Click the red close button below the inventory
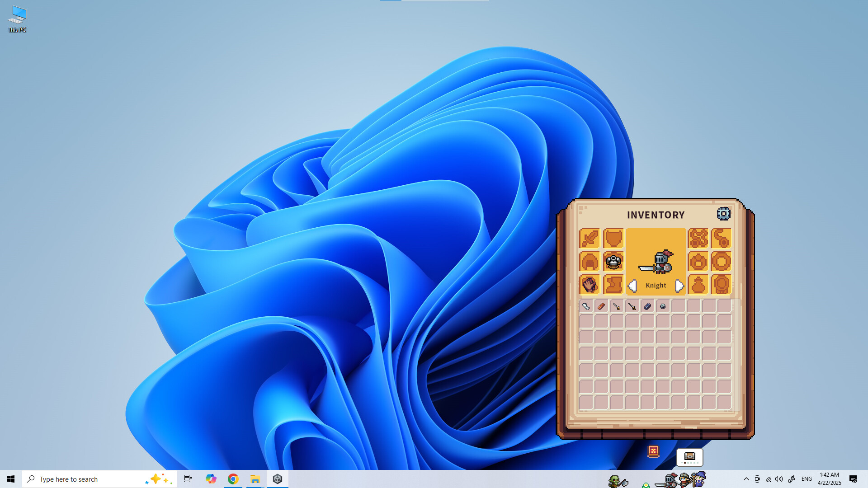The width and height of the screenshot is (868, 488). 654,451
